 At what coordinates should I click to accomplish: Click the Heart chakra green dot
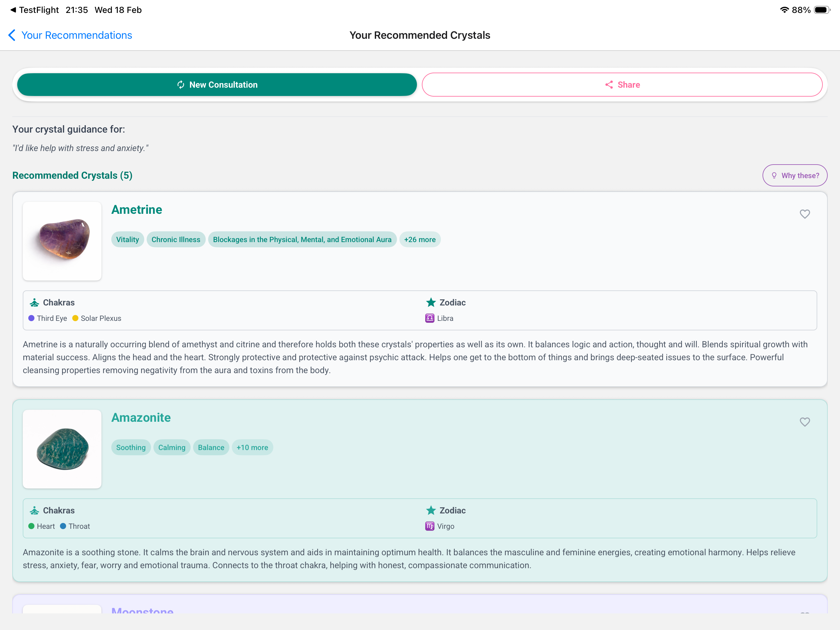[32, 526]
